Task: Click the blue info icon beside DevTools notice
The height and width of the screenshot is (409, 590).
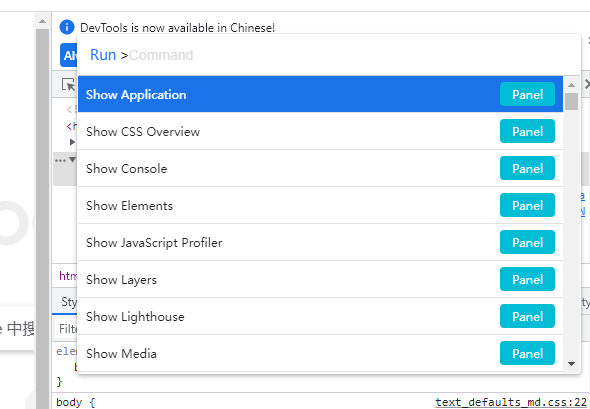Action: 67,27
